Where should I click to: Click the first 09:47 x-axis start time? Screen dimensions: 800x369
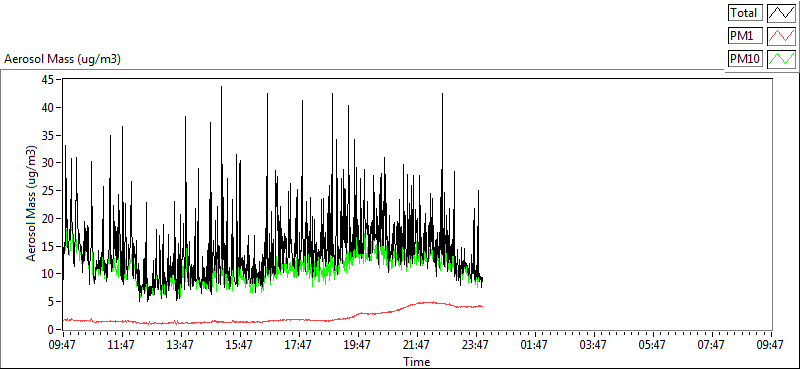62,346
